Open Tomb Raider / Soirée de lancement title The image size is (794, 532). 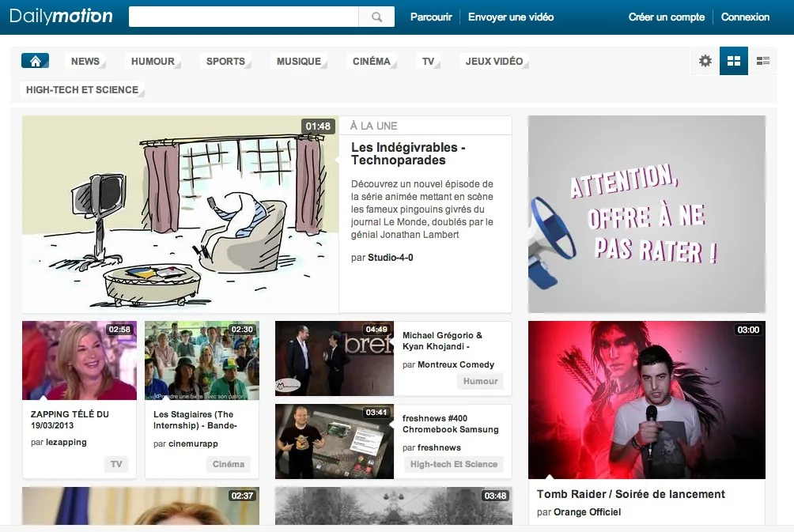[631, 494]
